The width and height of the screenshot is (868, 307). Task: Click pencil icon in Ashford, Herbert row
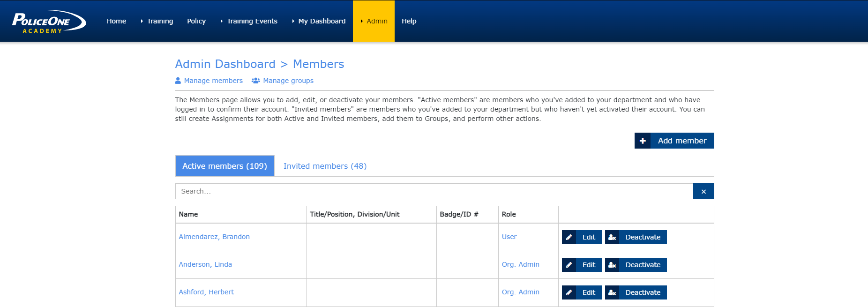coord(569,292)
